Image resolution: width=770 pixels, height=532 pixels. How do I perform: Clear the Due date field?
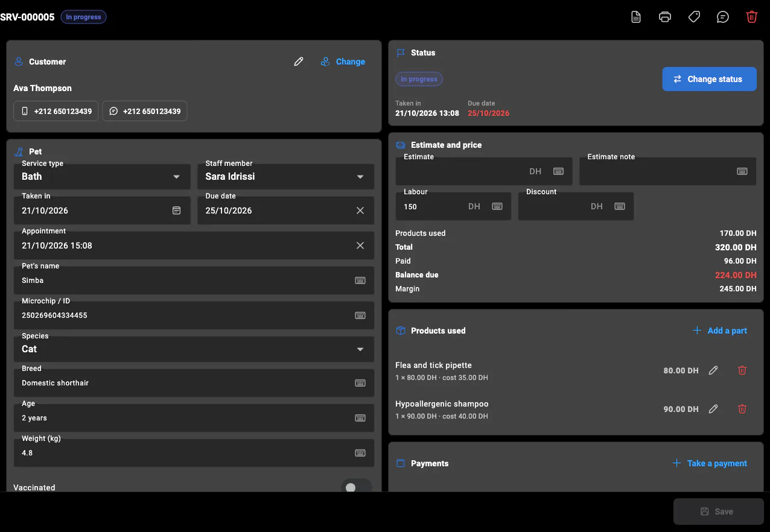click(360, 211)
